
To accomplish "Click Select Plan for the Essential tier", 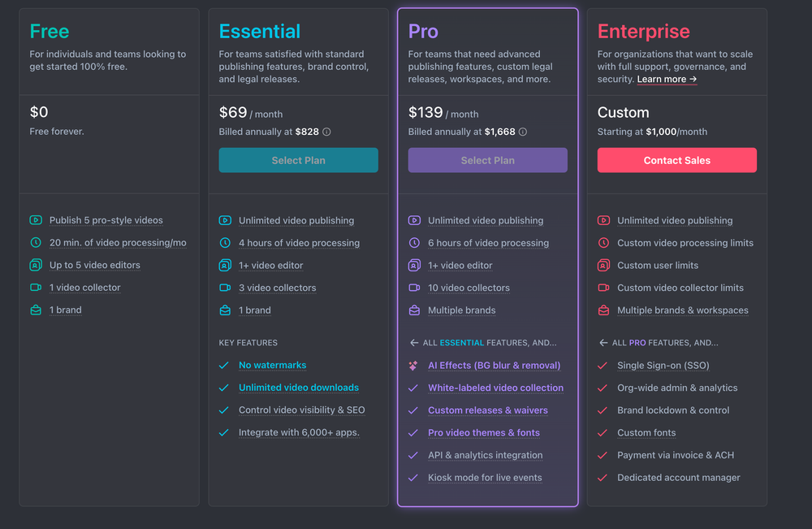I will click(x=298, y=159).
